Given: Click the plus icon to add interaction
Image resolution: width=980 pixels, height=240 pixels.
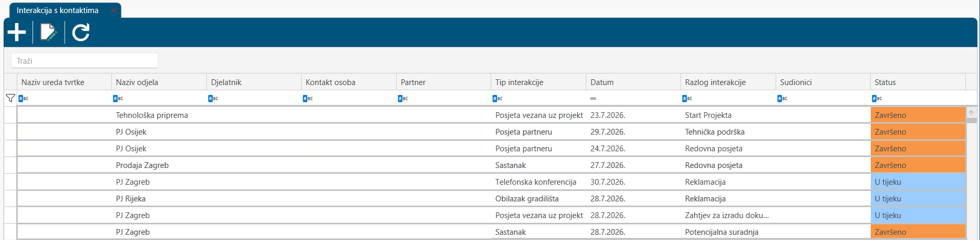Looking at the screenshot, I should click(17, 32).
